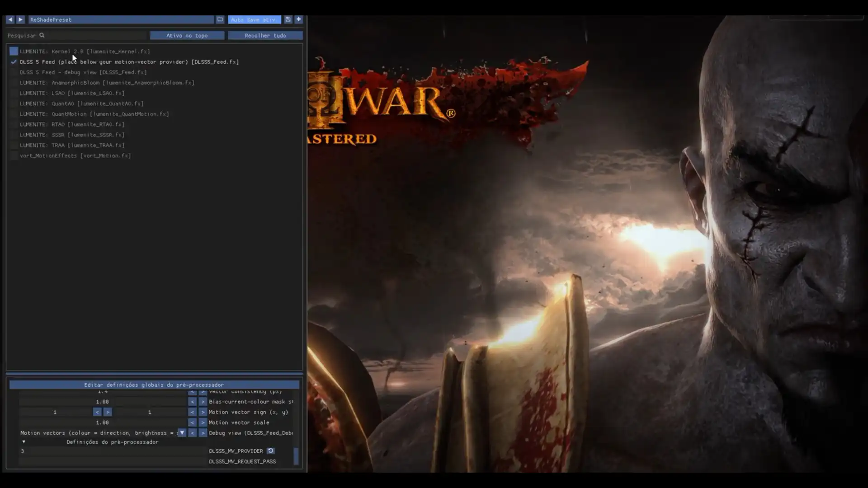Enable LUMENITE AnamorphicBloom effect
868x488 pixels.
(x=14, y=83)
